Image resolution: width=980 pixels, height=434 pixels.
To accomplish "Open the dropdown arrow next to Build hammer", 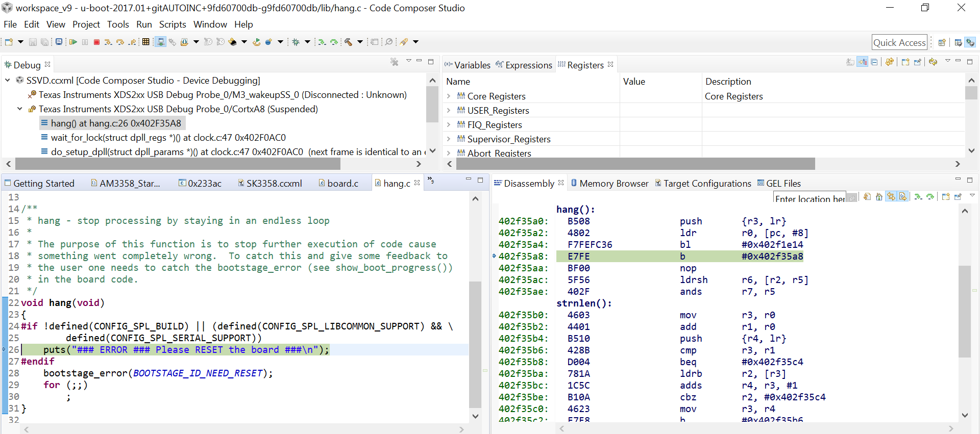I will pyautogui.click(x=360, y=42).
